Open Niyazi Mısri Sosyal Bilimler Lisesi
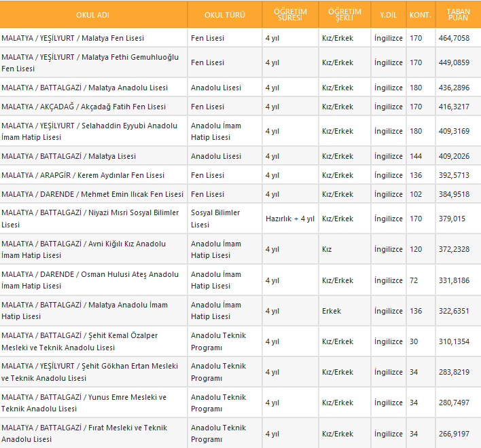The height and width of the screenshot is (448, 481). pyautogui.click(x=90, y=219)
